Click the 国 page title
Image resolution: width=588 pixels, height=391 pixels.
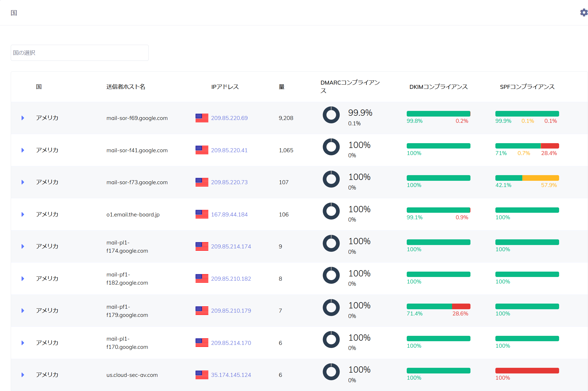pos(14,13)
